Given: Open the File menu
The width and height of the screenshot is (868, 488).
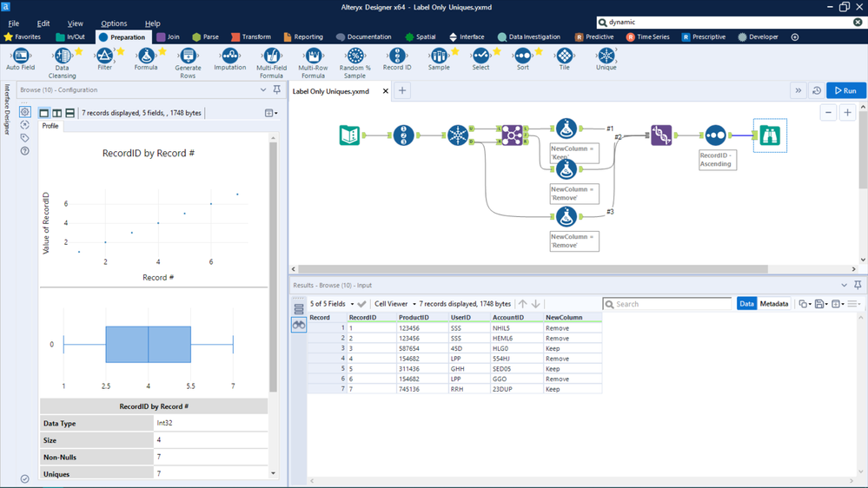Looking at the screenshot, I should click(x=14, y=23).
